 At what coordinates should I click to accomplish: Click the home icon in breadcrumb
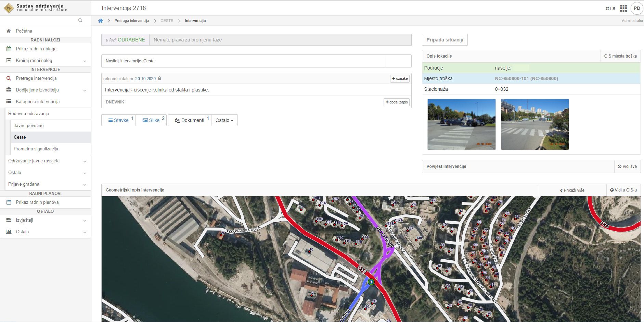click(100, 21)
